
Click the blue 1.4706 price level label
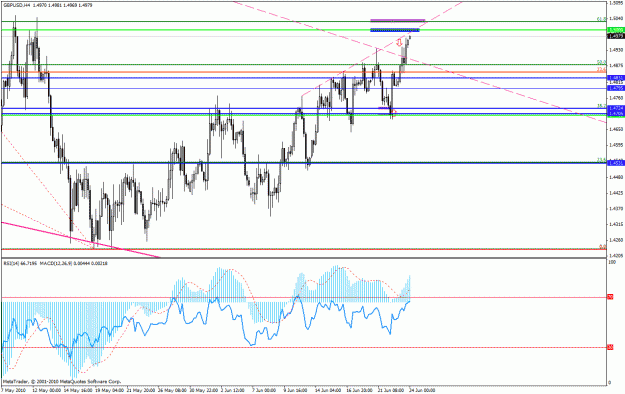[615, 113]
